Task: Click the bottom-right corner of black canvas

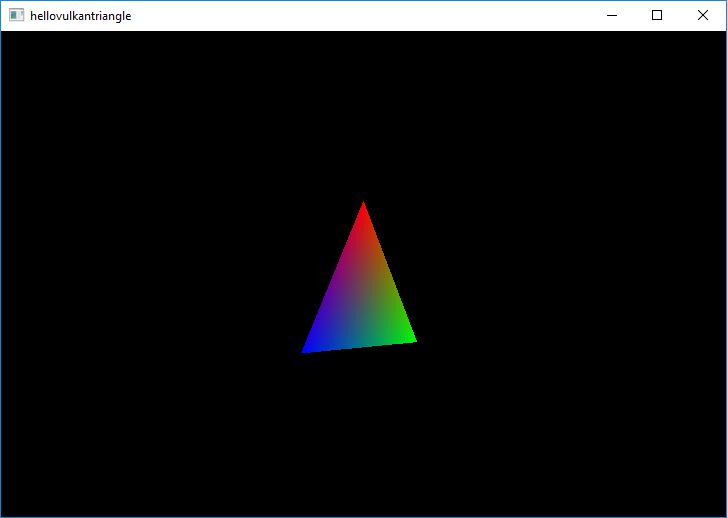Action: (x=722, y=513)
